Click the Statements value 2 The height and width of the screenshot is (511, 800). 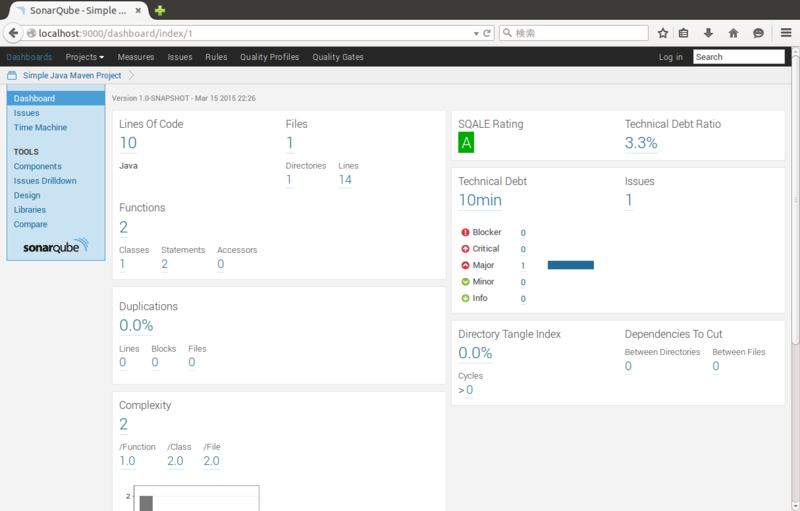click(x=164, y=264)
